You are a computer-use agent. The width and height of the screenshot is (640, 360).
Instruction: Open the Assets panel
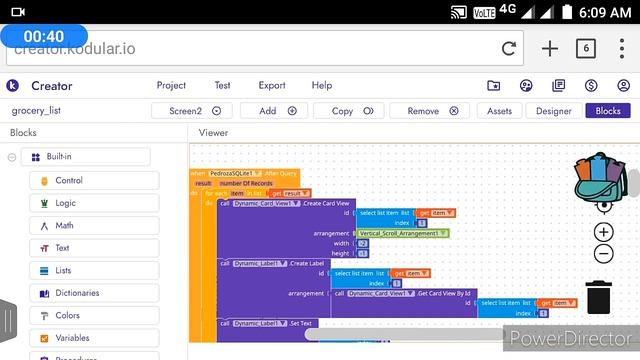(499, 111)
